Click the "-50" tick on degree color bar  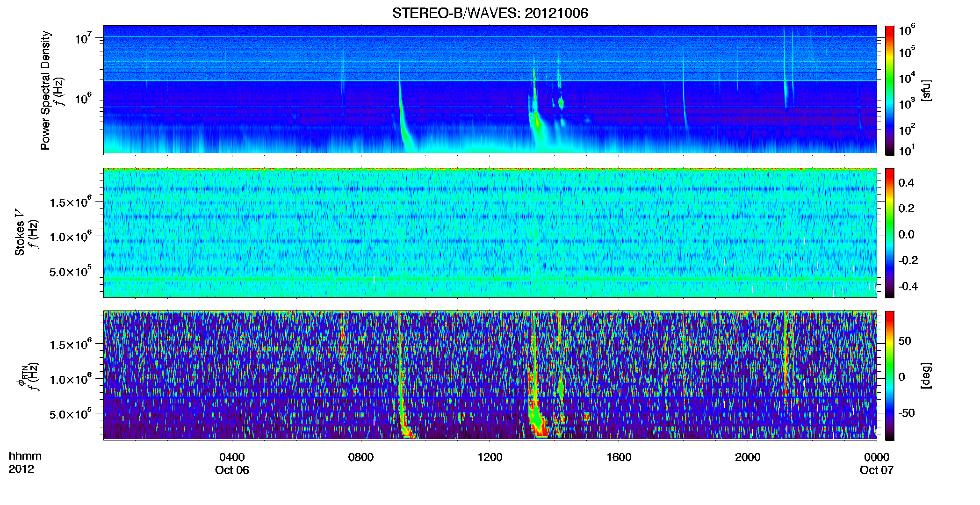907,413
